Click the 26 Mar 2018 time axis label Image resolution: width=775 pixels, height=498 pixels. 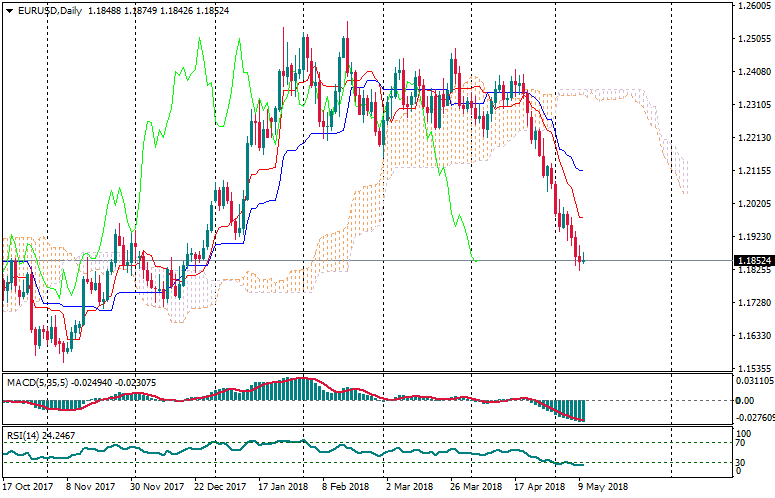point(473,487)
